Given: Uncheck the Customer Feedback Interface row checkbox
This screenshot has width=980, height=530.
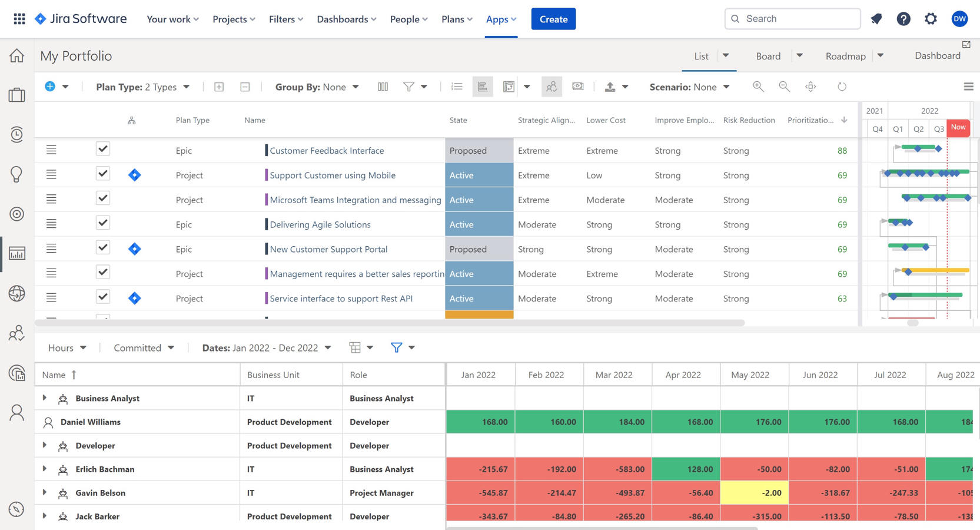Looking at the screenshot, I should tap(103, 149).
